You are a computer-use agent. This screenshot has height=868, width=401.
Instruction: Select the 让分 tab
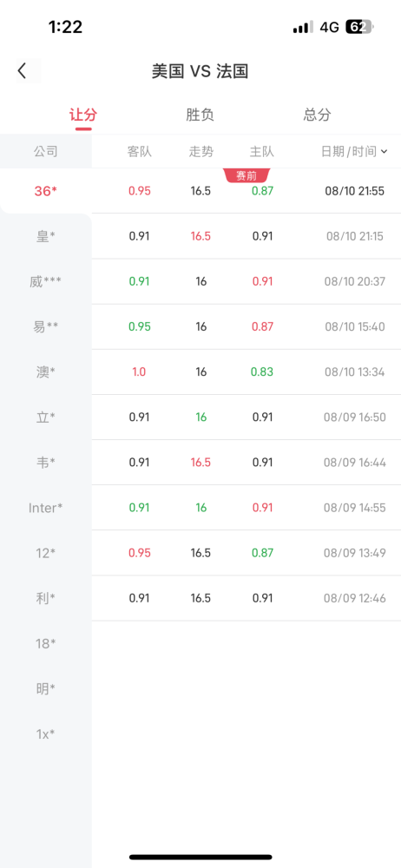pyautogui.click(x=83, y=115)
